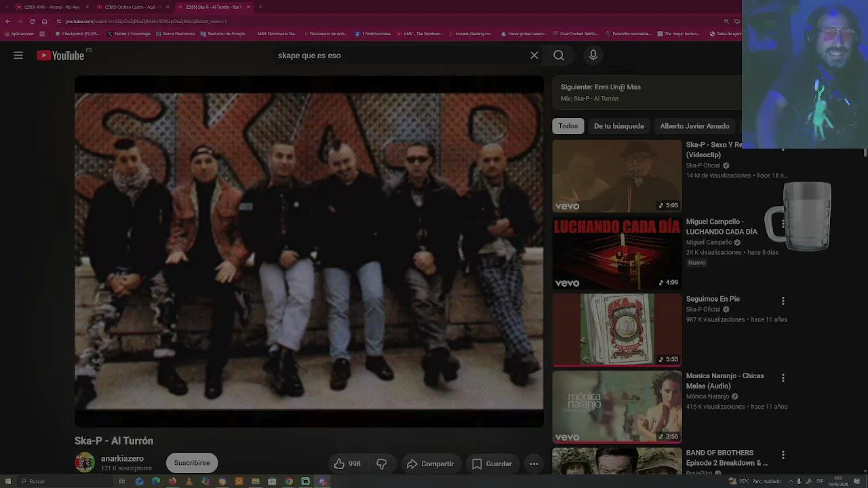This screenshot has width=868, height=488.
Task: Run the search with the magnifier icon
Action: click(559, 56)
